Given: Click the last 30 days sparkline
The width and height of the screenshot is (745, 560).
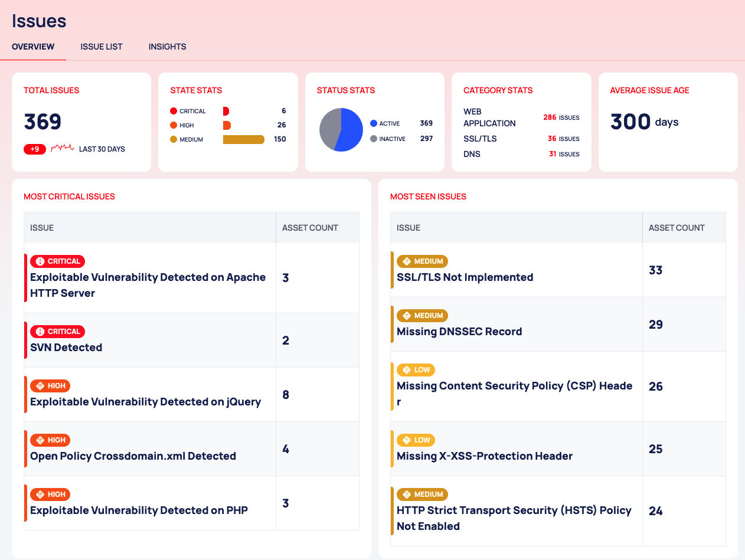Looking at the screenshot, I should 63,149.
